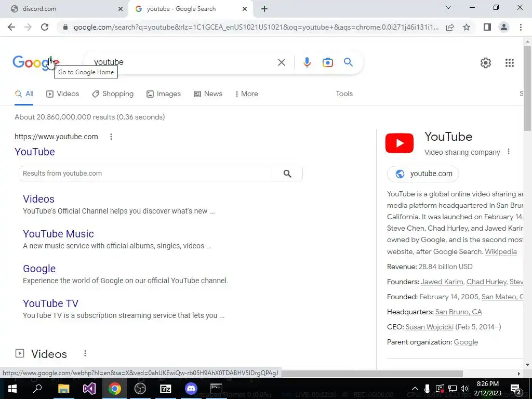Open the Videos sitelink

[38, 199]
